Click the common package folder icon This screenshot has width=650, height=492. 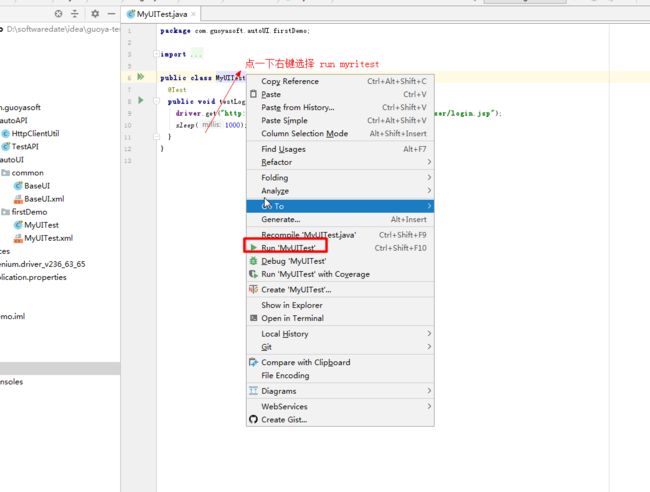click(5, 172)
